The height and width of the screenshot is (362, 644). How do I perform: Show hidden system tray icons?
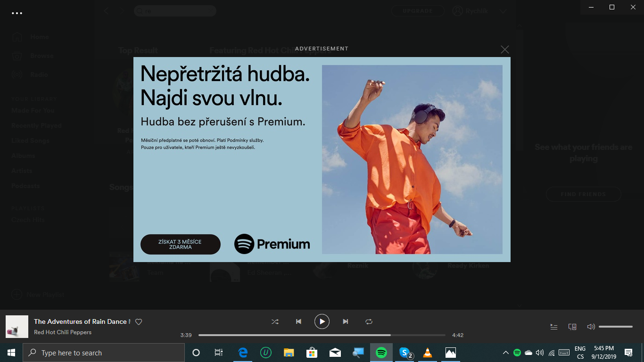point(506,353)
